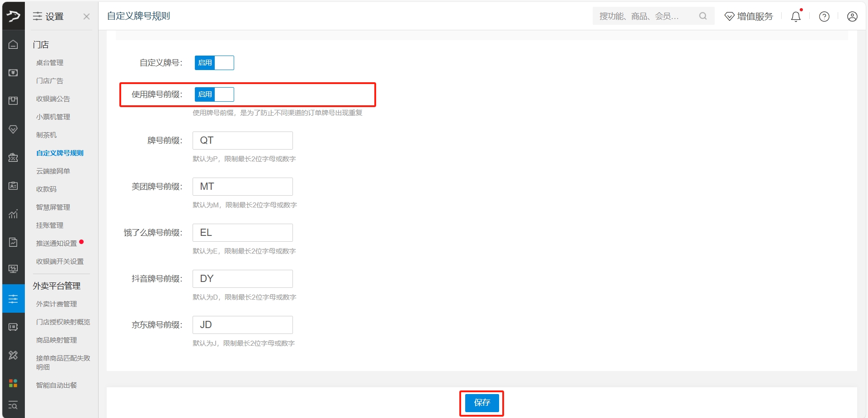Click the 美团牌号前缀 field containing MT

(x=243, y=187)
